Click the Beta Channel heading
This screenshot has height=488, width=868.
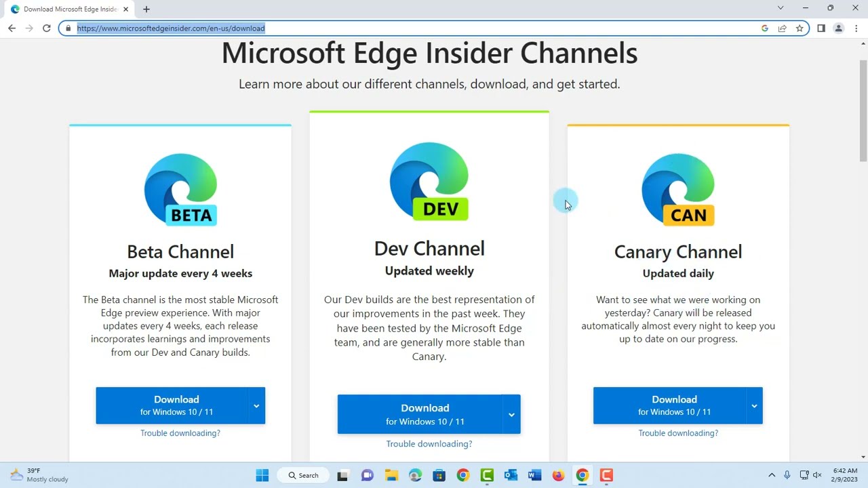coord(180,251)
